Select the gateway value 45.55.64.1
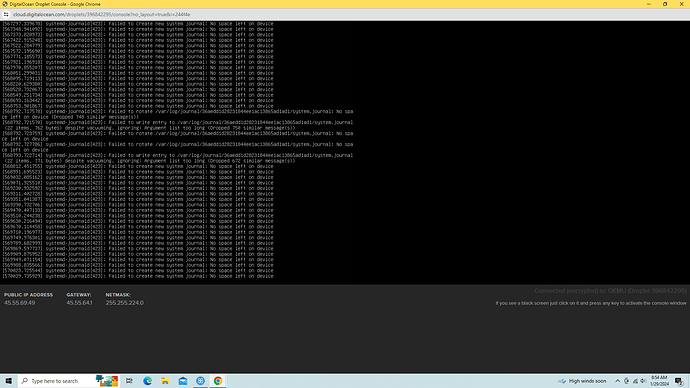 tap(79, 303)
